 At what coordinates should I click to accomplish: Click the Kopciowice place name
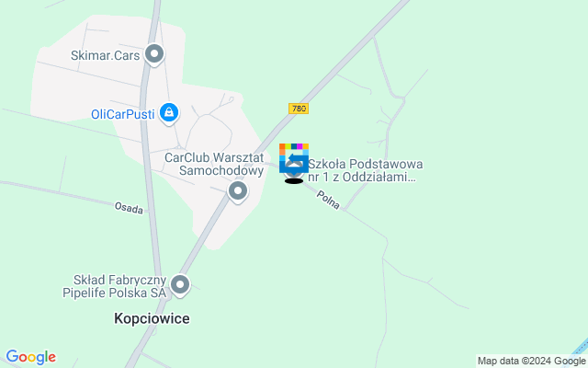click(x=152, y=318)
